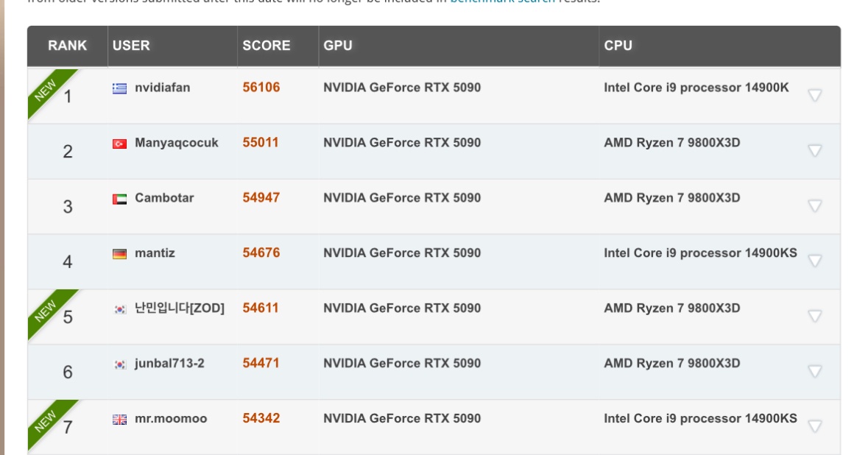Click the German flag next to mantiz
The width and height of the screenshot is (868, 455).
119,254
